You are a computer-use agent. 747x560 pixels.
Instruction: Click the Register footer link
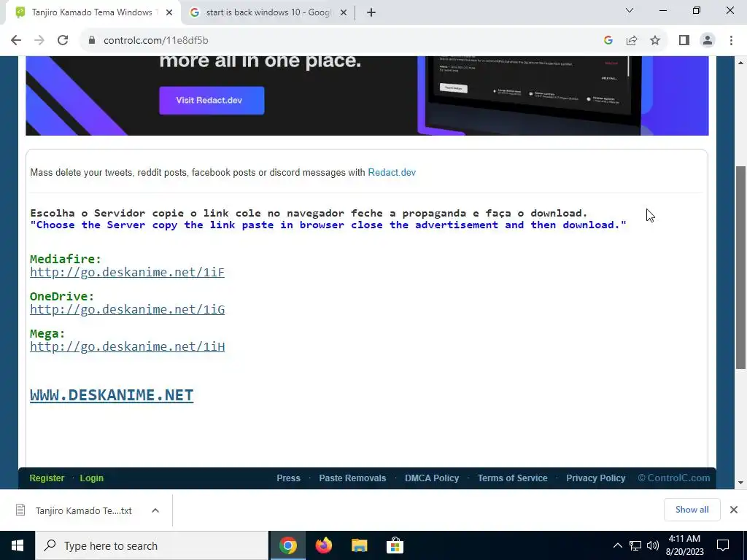coord(47,478)
